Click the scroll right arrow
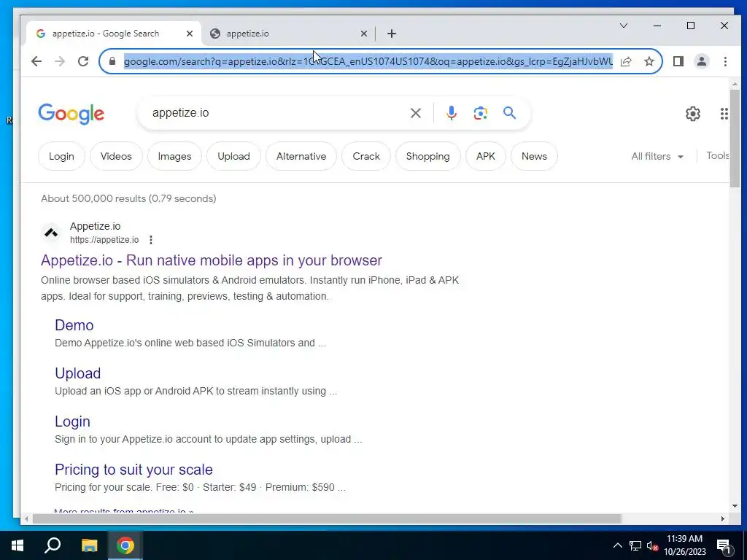This screenshot has width=747, height=560. pyautogui.click(x=723, y=518)
